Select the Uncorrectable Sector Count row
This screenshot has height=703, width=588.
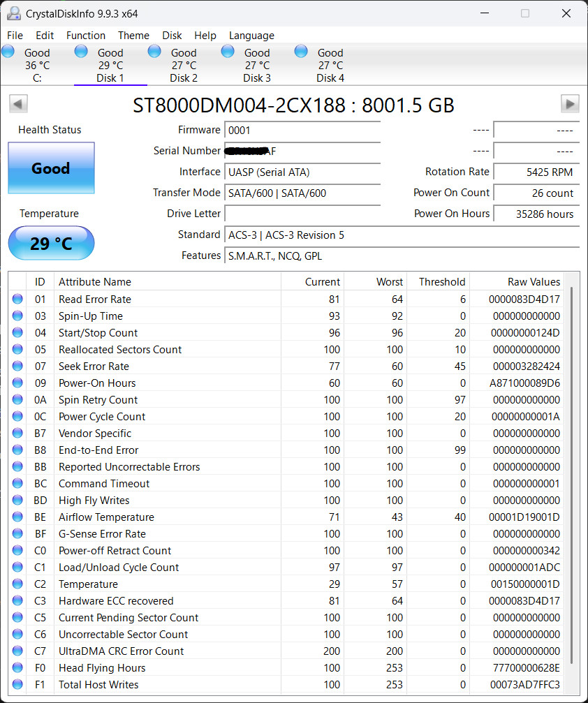coord(287,634)
